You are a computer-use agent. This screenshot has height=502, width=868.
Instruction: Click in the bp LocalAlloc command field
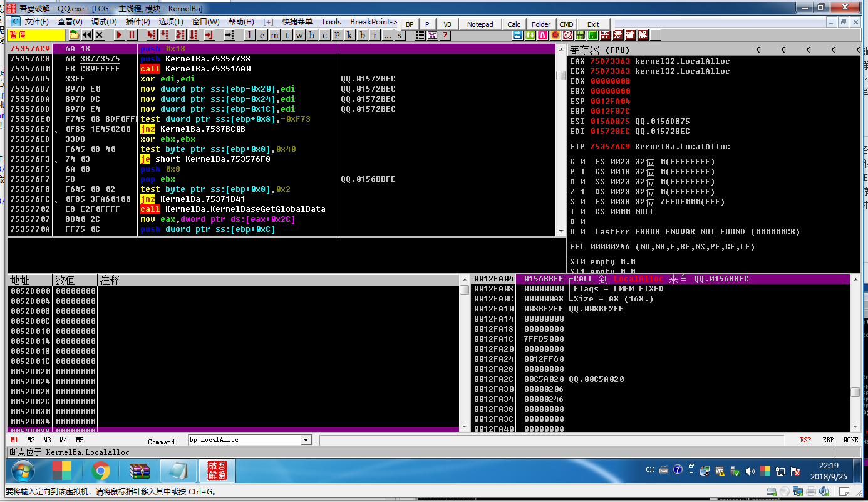click(245, 440)
